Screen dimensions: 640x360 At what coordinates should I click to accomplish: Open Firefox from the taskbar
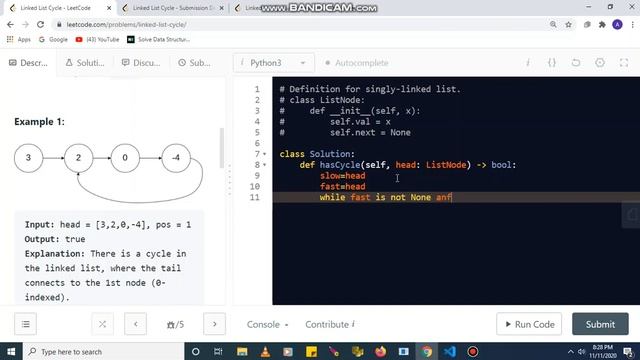coord(380,351)
